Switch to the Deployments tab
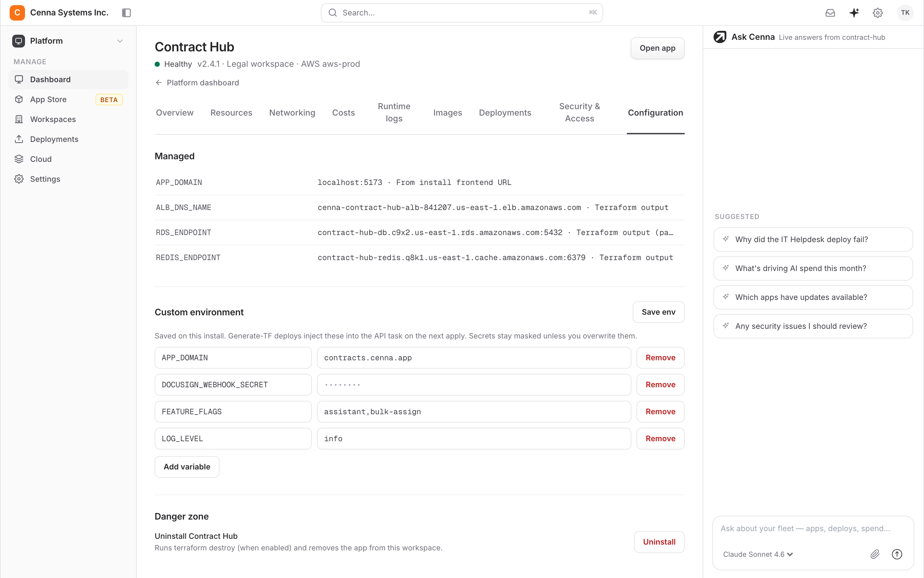Viewport: 924px width, 578px height. [505, 113]
